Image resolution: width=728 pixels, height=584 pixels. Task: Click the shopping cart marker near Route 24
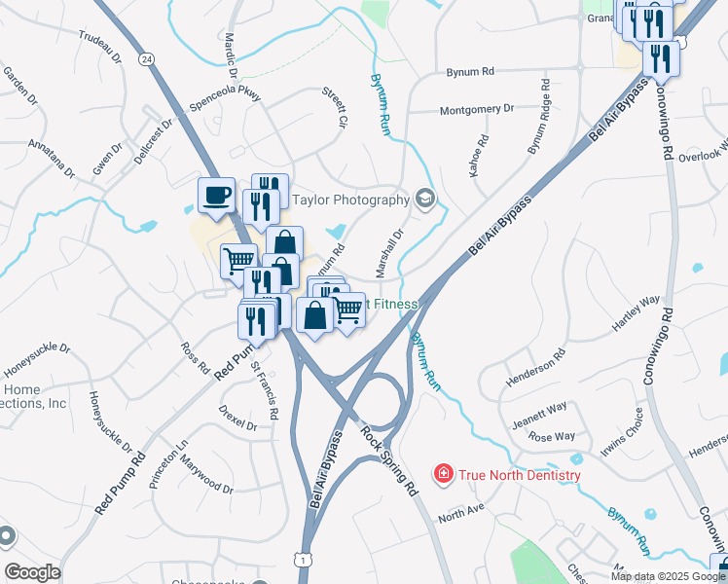point(238,264)
